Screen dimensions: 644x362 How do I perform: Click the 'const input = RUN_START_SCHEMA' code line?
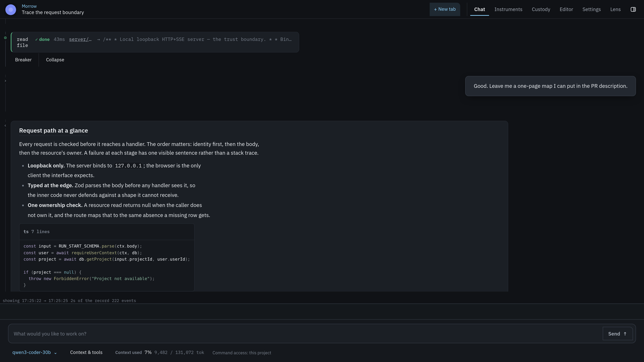click(83, 246)
